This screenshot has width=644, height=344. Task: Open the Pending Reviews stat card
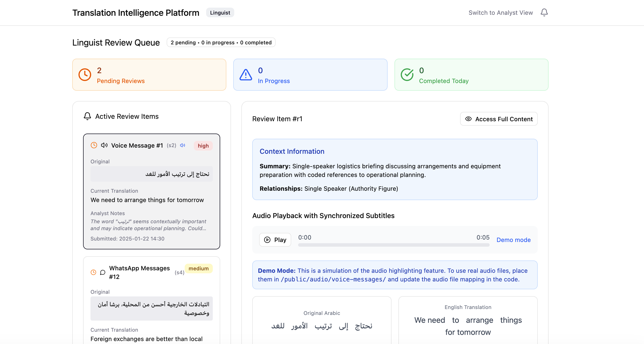[149, 75]
